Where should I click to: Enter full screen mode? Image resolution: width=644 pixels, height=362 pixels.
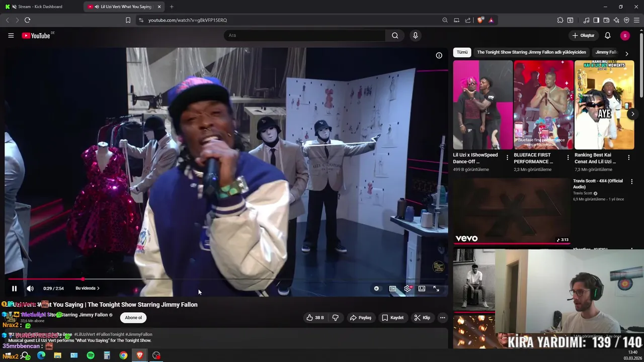point(436,289)
